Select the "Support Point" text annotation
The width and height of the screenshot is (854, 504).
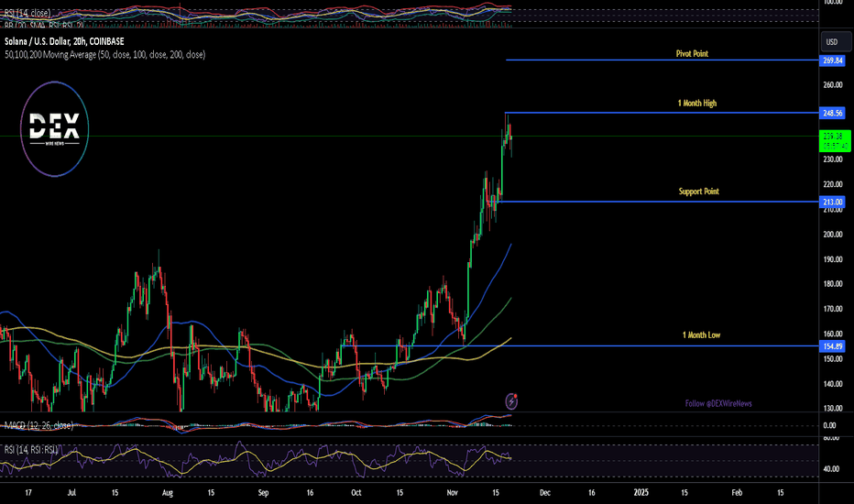pos(699,192)
